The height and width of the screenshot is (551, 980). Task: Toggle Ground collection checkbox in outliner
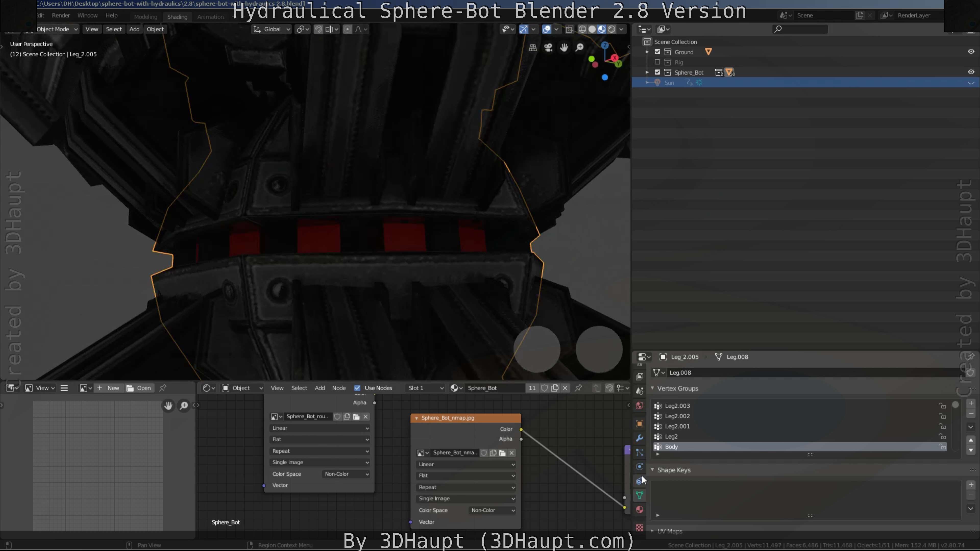[x=657, y=52]
